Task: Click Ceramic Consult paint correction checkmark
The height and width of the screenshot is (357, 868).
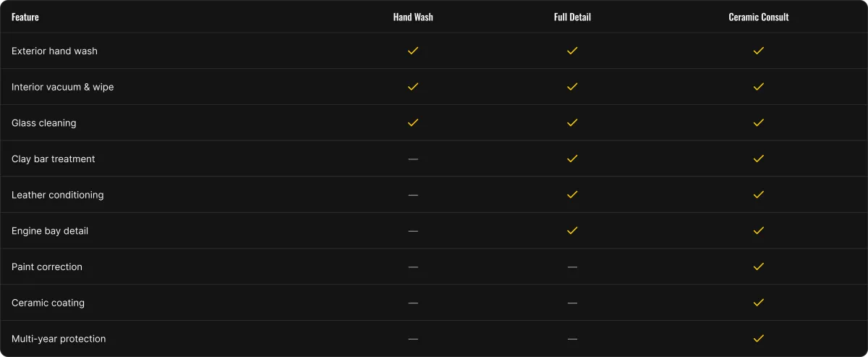Action: (759, 266)
